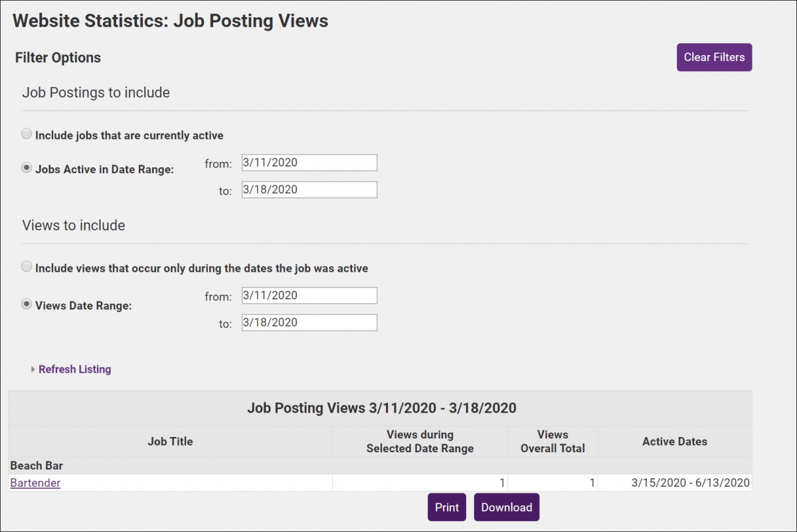The height and width of the screenshot is (532, 797).
Task: Select 'Include jobs that are currently active' radio
Action: [x=27, y=134]
